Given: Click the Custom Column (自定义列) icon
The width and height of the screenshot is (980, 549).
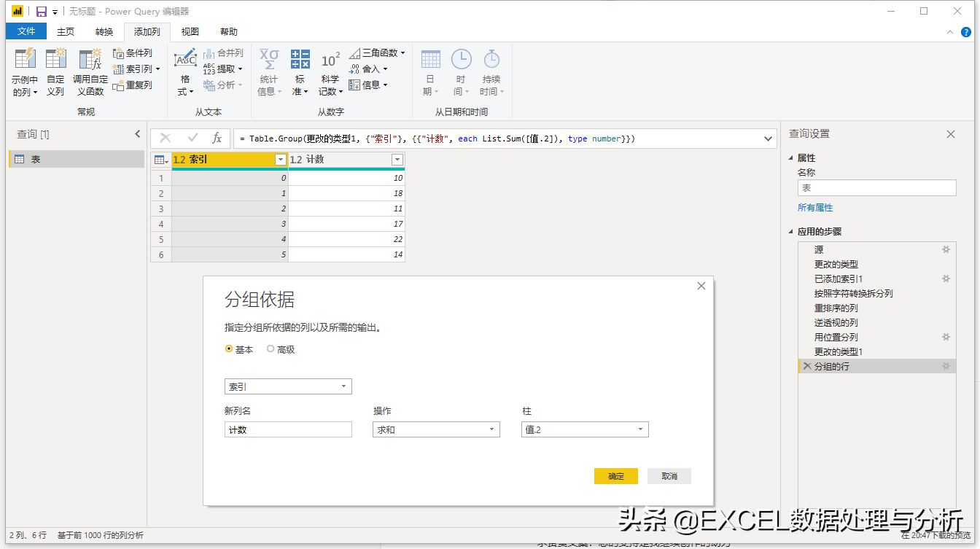Looking at the screenshot, I should [x=55, y=59].
